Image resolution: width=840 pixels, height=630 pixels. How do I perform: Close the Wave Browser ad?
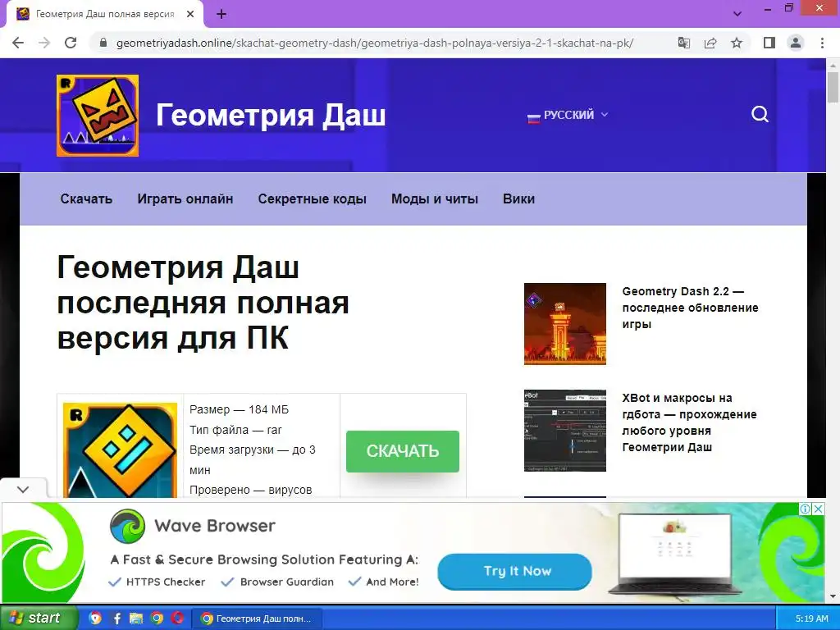(x=818, y=509)
